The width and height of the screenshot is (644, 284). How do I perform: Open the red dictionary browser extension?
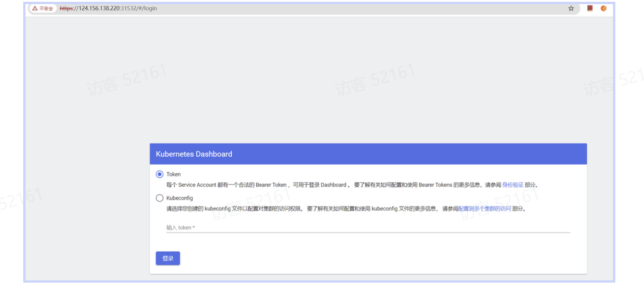point(589,8)
